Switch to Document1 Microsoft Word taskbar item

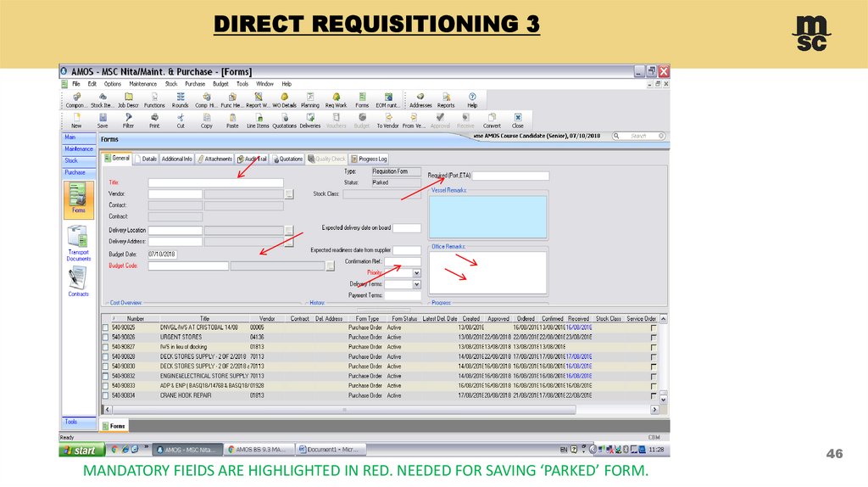pos(330,450)
